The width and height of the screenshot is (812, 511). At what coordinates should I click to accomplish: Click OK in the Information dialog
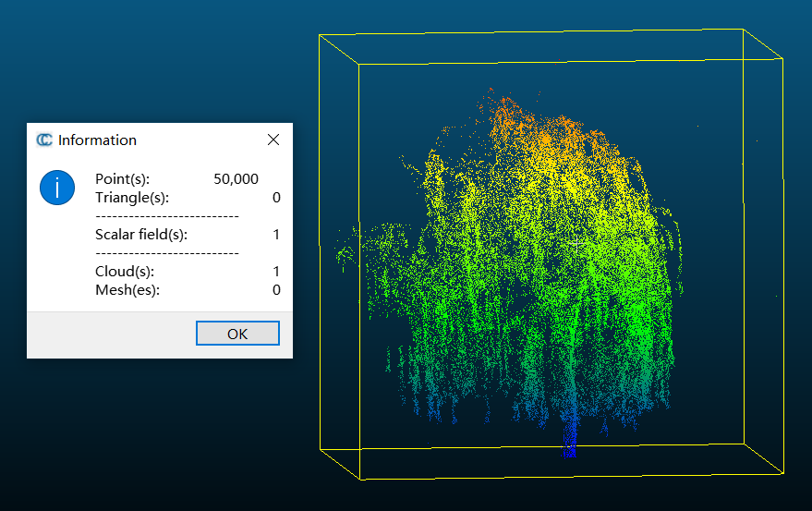click(x=237, y=334)
